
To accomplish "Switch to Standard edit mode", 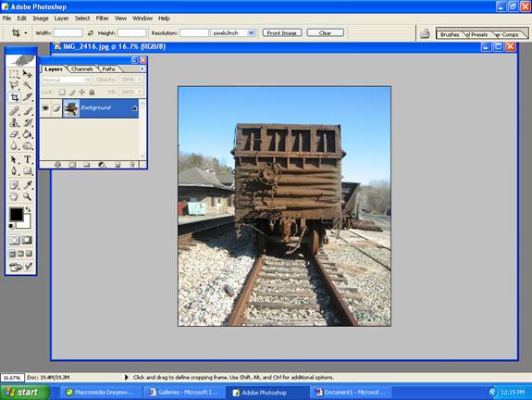I will (x=14, y=240).
